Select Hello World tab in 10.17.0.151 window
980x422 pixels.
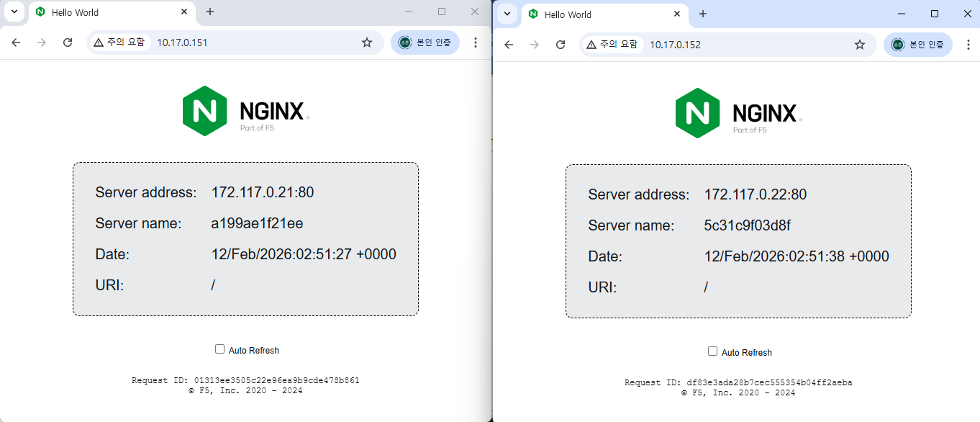[x=112, y=12]
